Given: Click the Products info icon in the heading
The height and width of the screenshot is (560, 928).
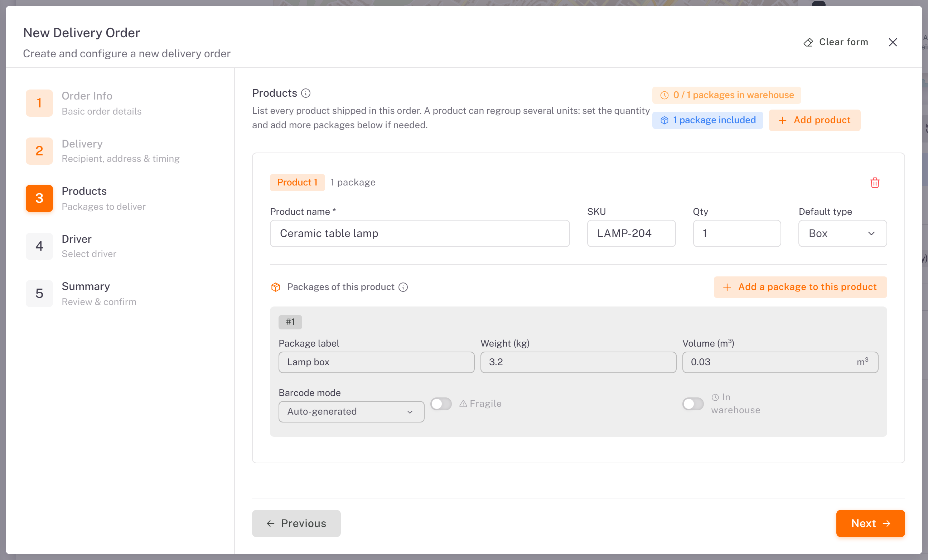Looking at the screenshot, I should [306, 93].
